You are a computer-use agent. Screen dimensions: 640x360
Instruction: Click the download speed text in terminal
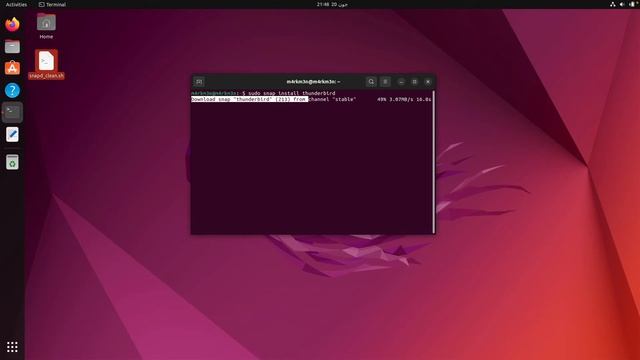point(401,99)
